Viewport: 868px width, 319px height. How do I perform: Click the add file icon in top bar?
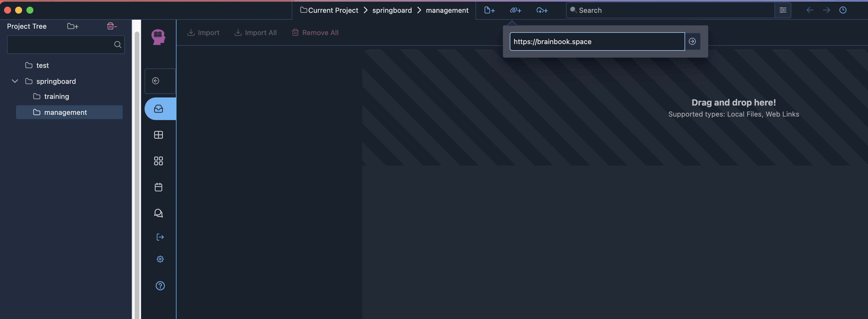tap(489, 10)
